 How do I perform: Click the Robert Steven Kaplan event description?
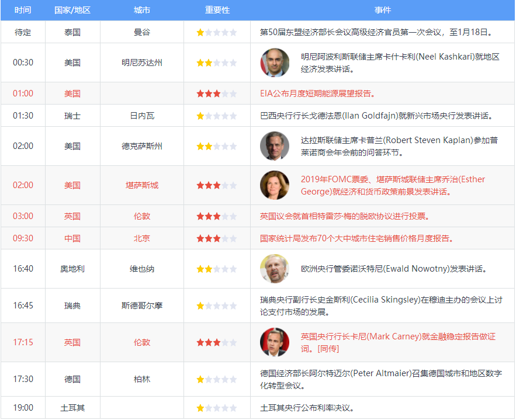399,146
